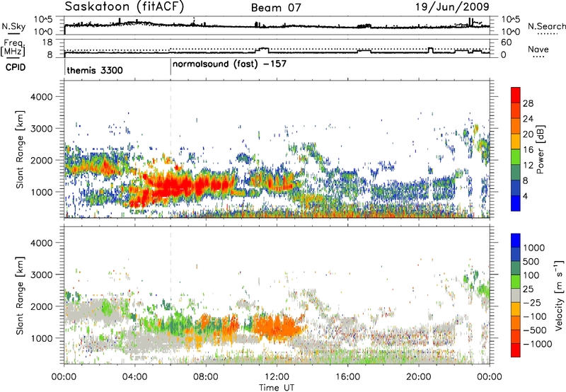Click the dashed CPID change line at 06:00
This screenshot has width=566, height=392.
point(171,149)
